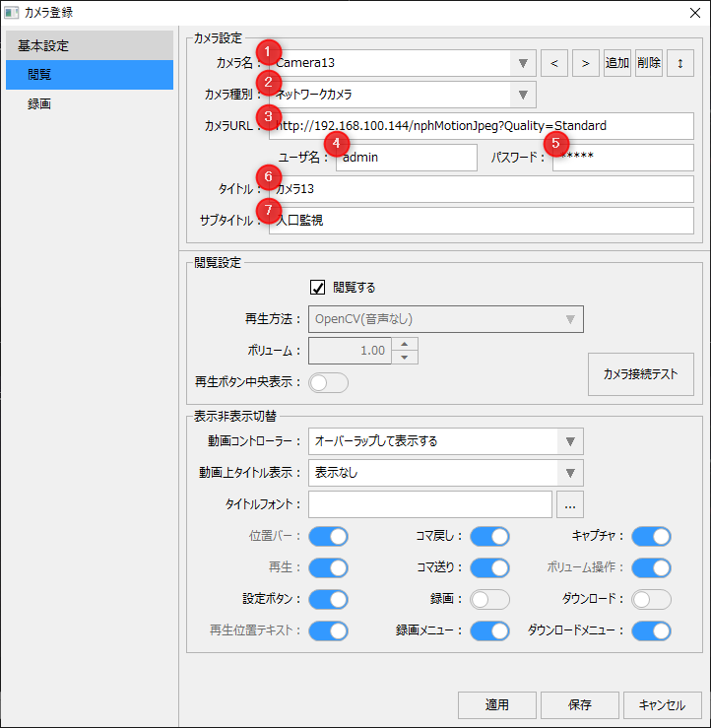Go to previous camera with < button

click(554, 63)
